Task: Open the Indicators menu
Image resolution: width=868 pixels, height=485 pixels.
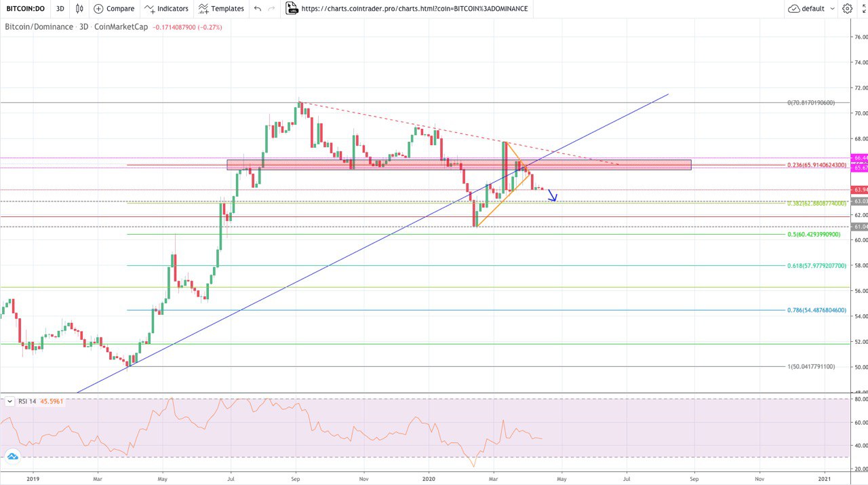Action: point(166,9)
